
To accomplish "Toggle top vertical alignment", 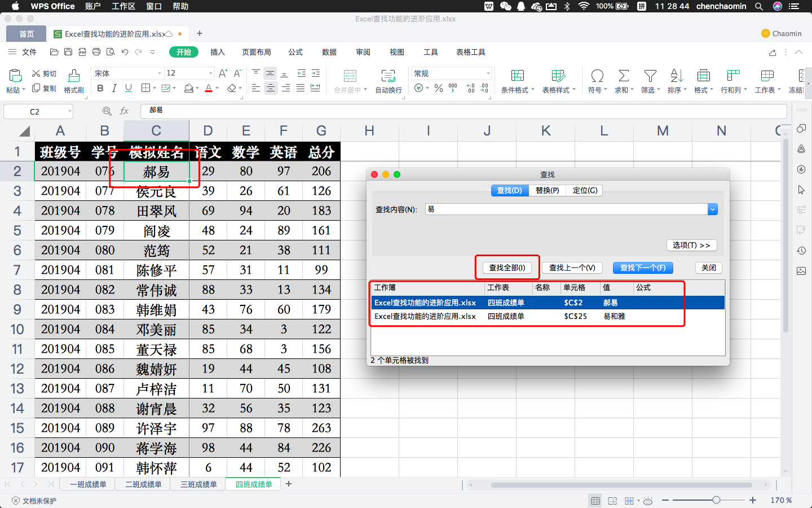I will 256,73.
